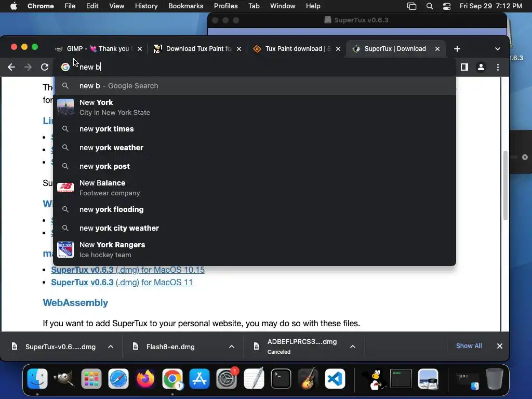Click Show All downloads
Screen dimensions: 532x399
pos(469,345)
